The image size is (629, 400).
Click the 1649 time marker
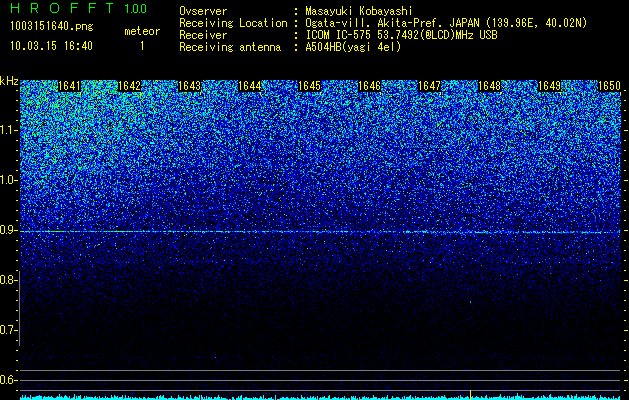click(550, 86)
